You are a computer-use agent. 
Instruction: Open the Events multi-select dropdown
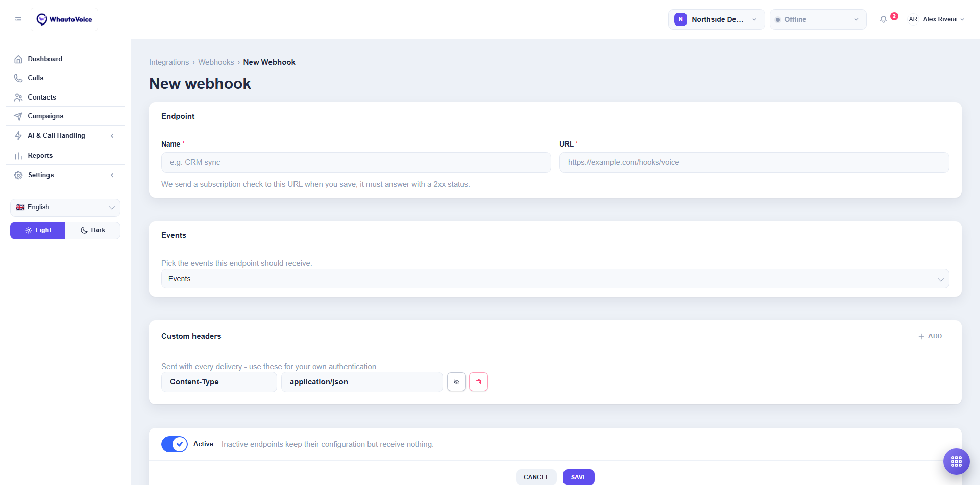click(555, 279)
